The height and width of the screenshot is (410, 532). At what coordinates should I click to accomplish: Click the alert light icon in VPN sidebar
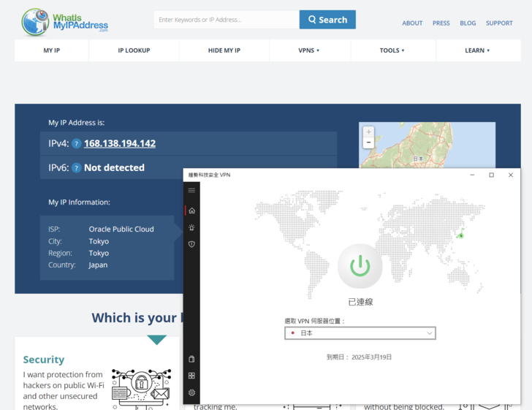(191, 227)
